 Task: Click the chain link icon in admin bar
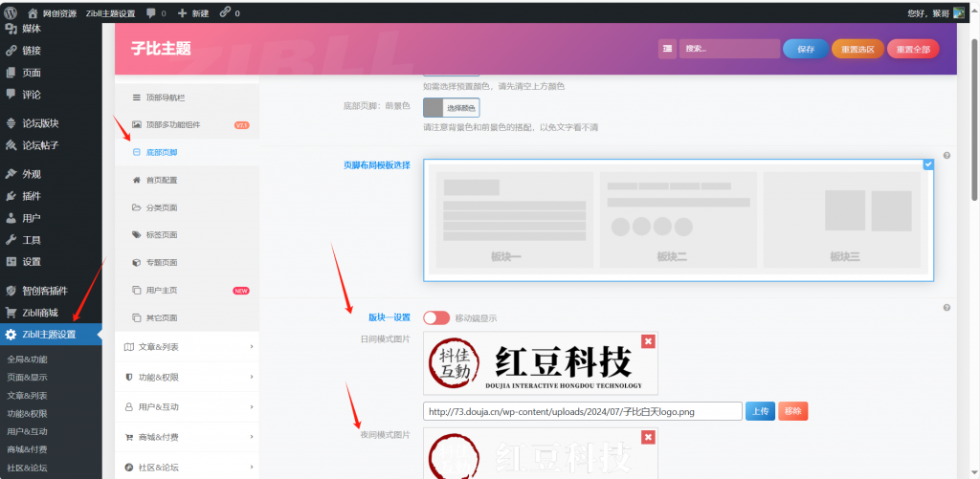[x=225, y=12]
